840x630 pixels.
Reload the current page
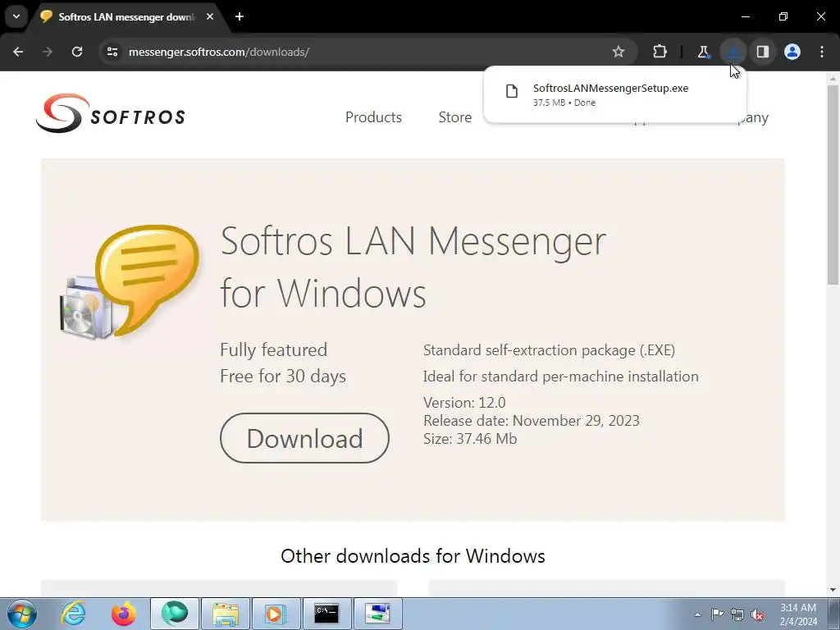[77, 52]
